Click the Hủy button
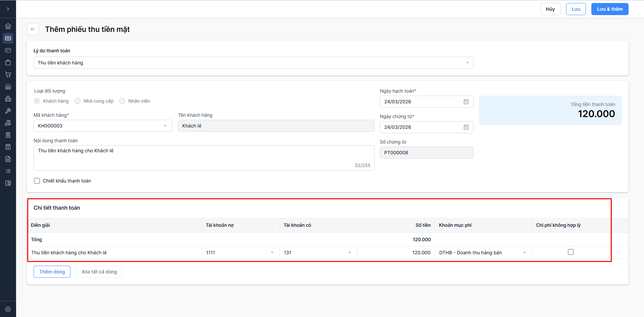This screenshot has width=644, height=317. click(550, 9)
